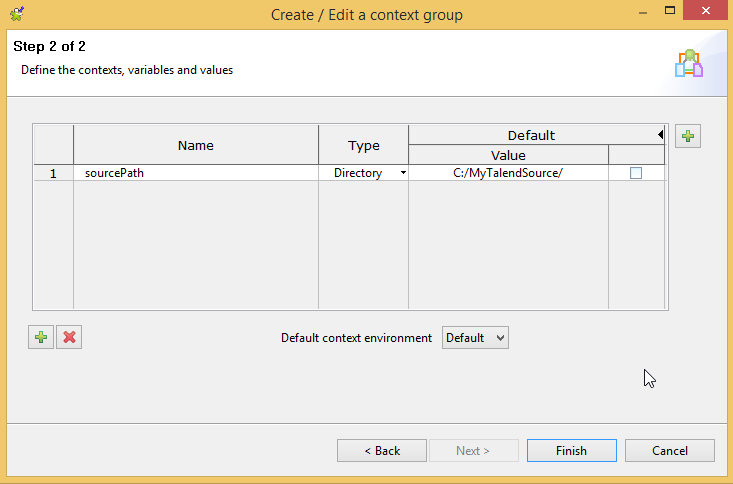The image size is (733, 484).
Task: Click the Type column header
Action: point(364,145)
